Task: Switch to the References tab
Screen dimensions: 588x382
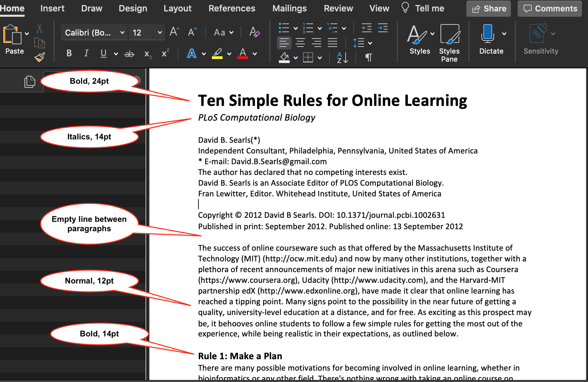Action: [232, 8]
